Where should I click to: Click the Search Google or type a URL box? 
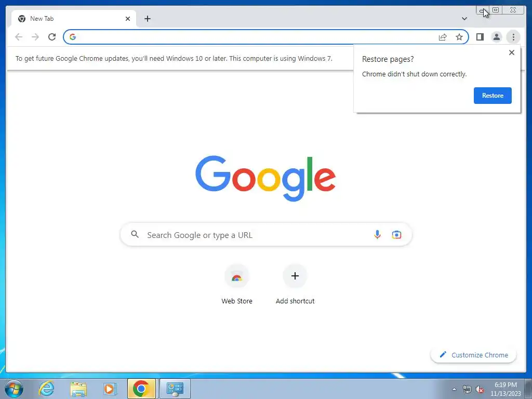[266, 235]
